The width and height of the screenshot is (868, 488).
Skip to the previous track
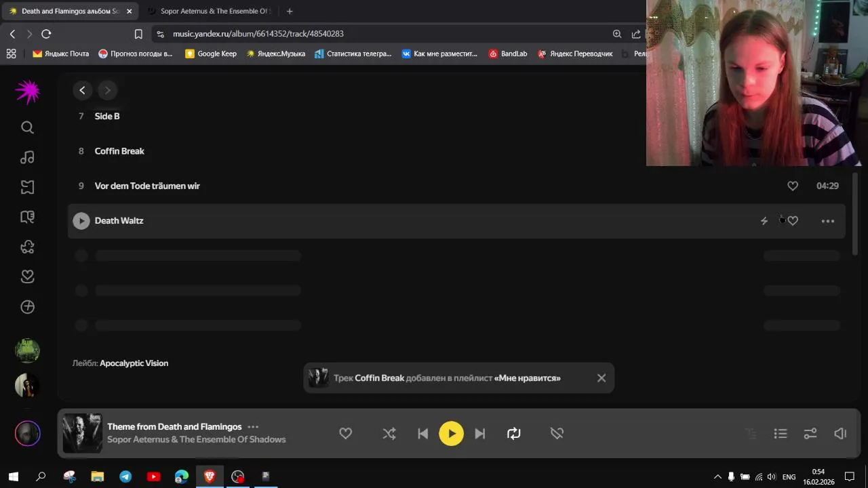click(422, 434)
